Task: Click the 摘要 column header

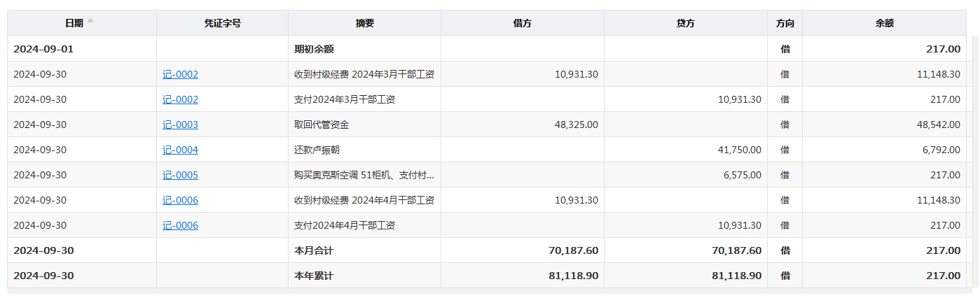Action: click(x=364, y=23)
